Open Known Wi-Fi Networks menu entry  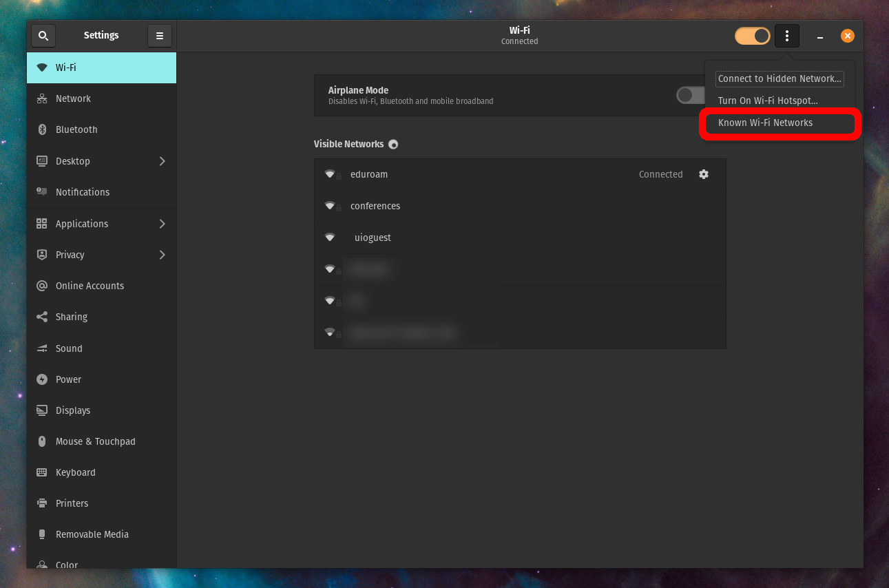pos(780,123)
